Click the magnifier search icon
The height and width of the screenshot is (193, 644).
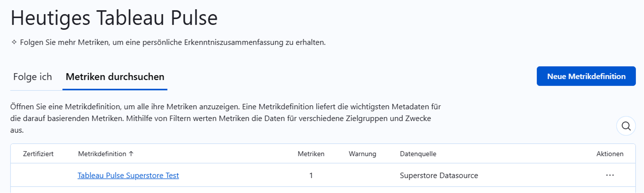[626, 126]
